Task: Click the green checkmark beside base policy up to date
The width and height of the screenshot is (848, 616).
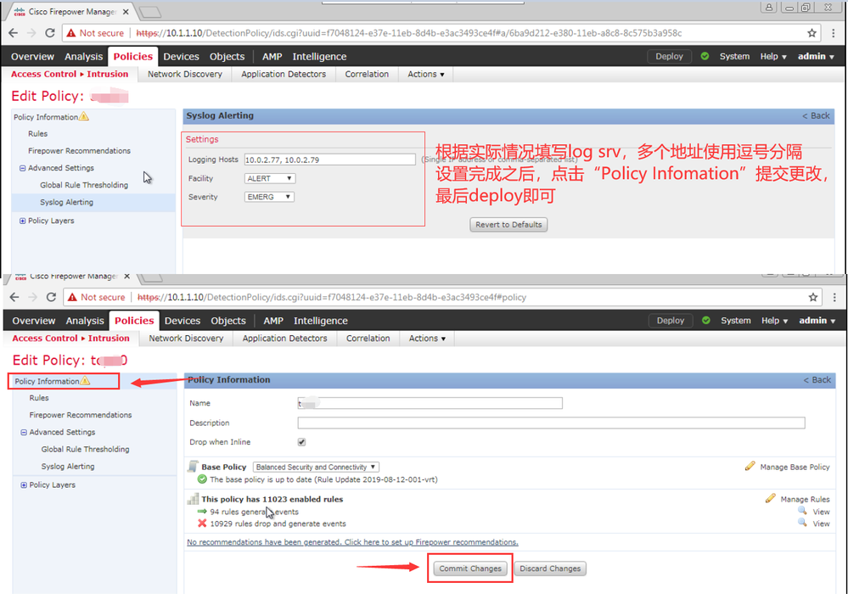Action: tap(202, 479)
